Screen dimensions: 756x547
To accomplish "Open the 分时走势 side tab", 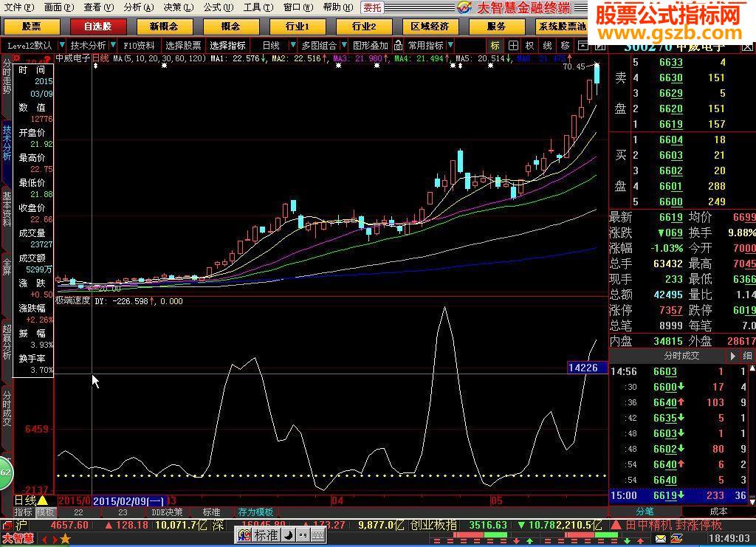I will tap(7, 77).
